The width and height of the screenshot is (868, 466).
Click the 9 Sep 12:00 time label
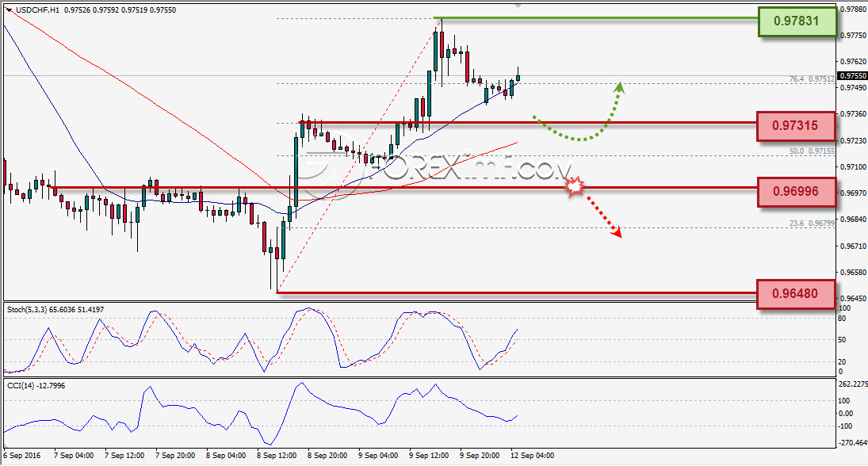pos(429,456)
